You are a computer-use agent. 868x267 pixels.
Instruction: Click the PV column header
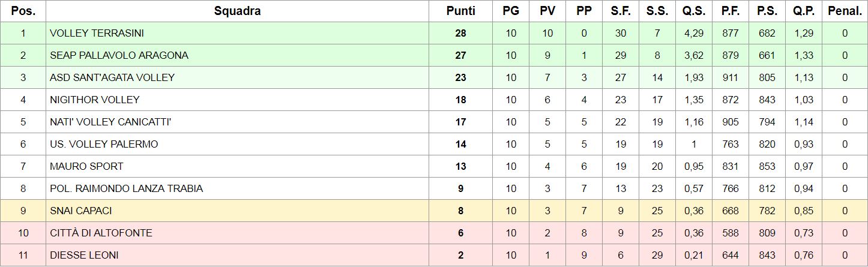[547, 11]
